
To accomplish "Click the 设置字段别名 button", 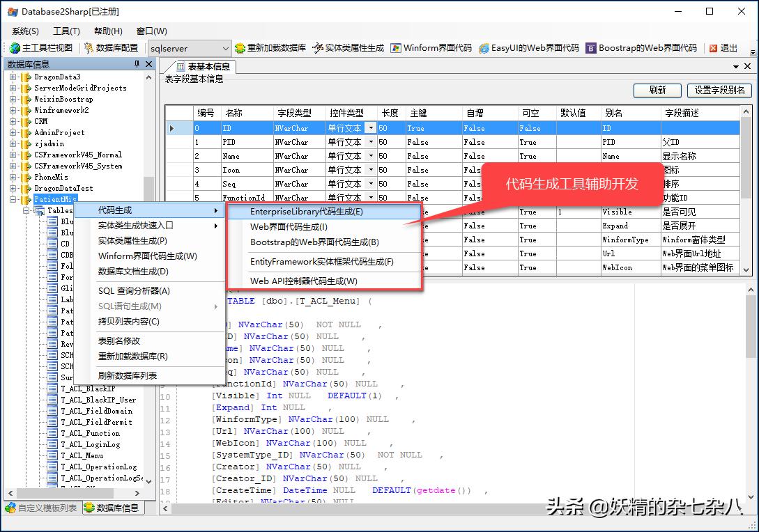I will pos(719,91).
